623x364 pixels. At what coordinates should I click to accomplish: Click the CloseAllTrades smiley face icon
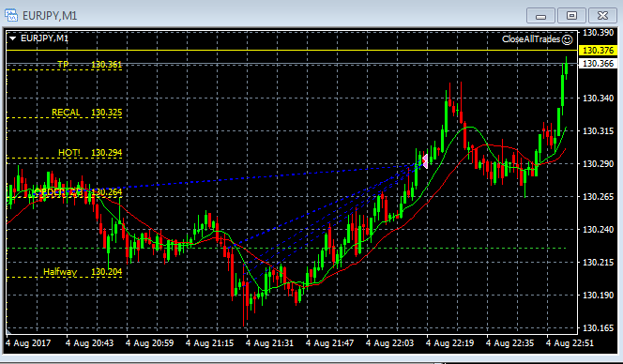568,39
